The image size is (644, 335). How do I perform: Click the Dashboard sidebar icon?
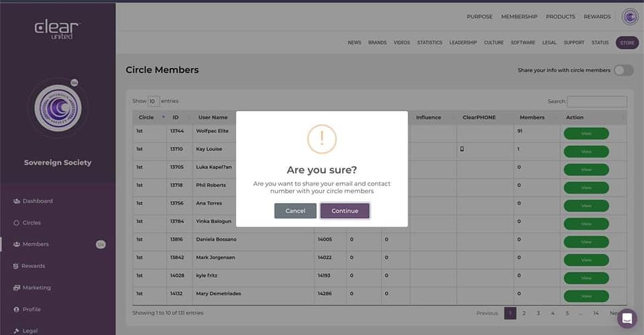click(16, 201)
